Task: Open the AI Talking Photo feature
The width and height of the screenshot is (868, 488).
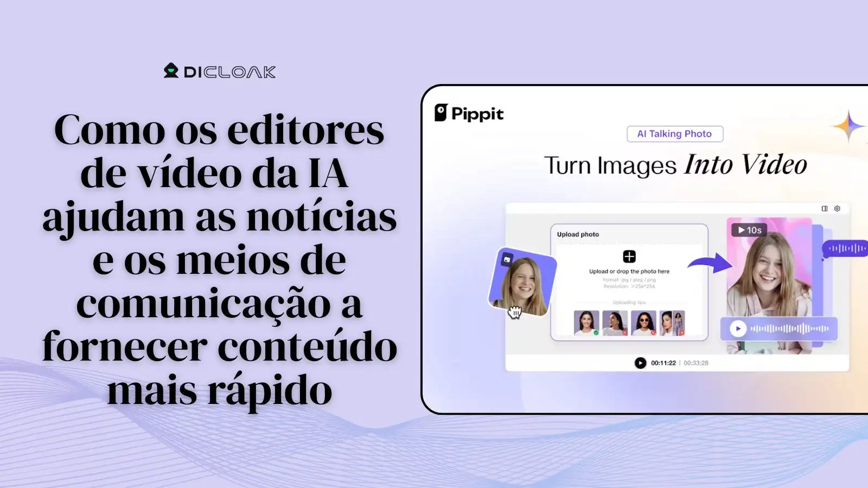Action: coord(674,133)
